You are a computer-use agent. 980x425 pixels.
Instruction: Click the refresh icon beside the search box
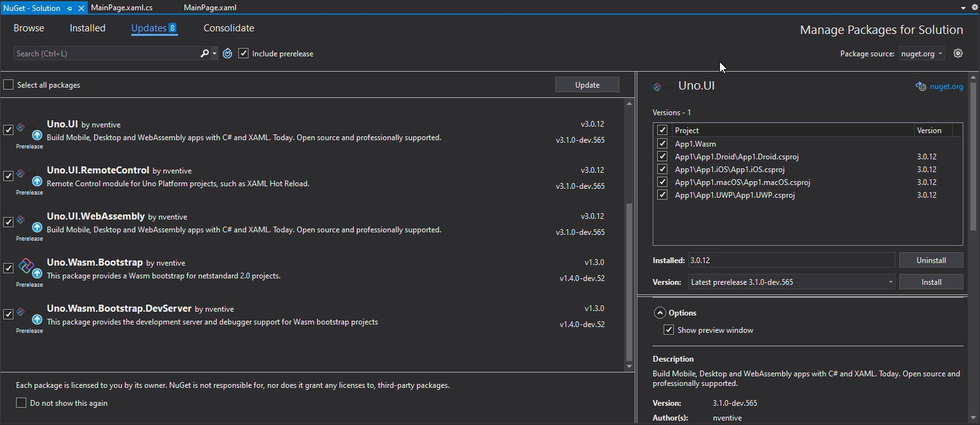227,54
